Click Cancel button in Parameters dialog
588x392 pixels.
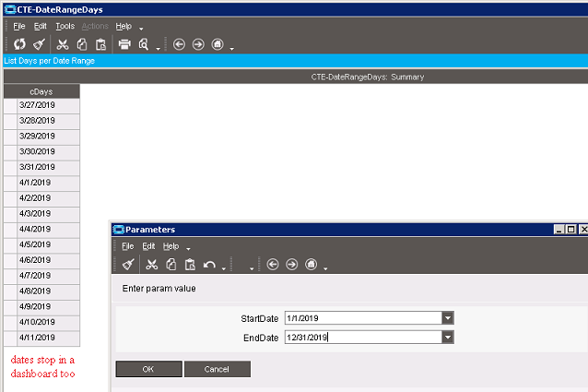pos(218,369)
